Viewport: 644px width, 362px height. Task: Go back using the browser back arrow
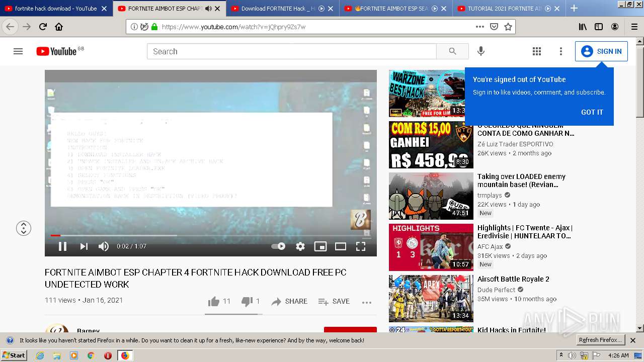pos(10,27)
